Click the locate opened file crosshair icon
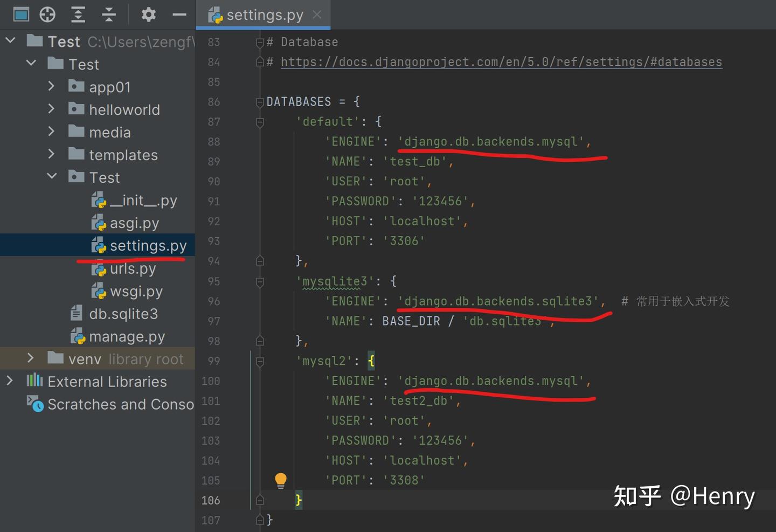This screenshot has width=776, height=532. pyautogui.click(x=47, y=15)
